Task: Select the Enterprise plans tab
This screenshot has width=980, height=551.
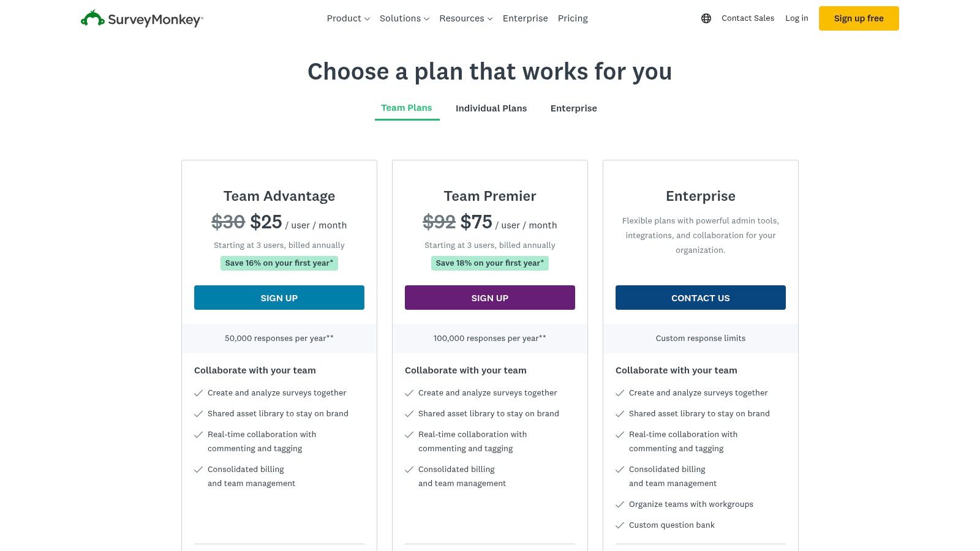Action: click(573, 108)
